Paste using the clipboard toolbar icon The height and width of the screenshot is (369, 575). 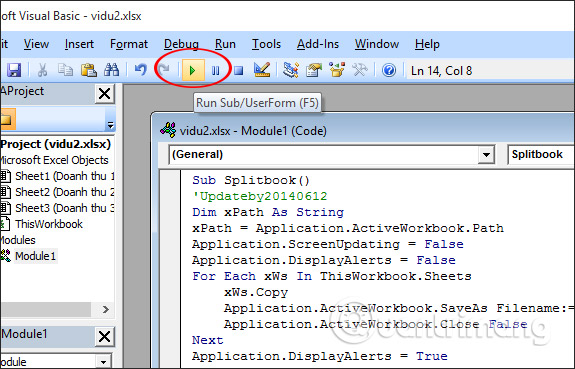point(88,70)
